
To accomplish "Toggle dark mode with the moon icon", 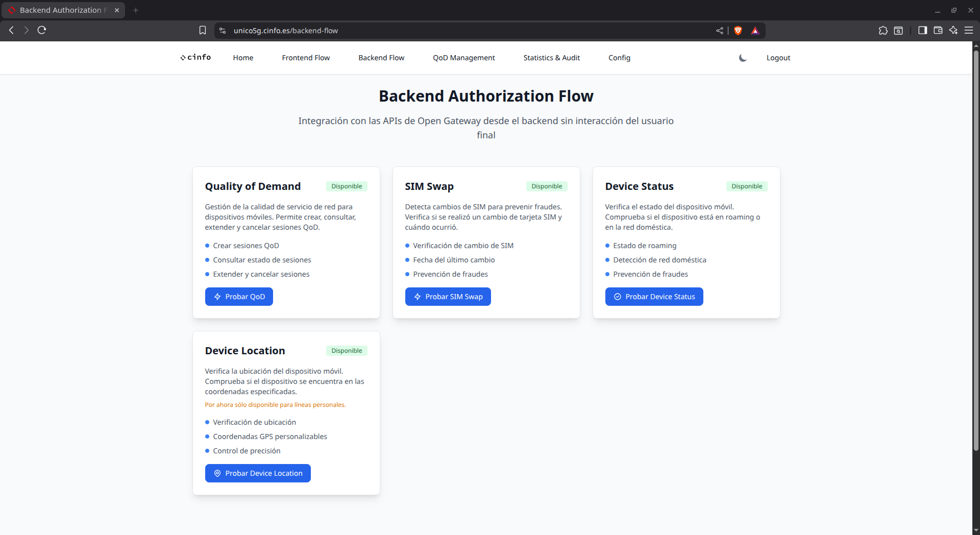I will (x=743, y=58).
